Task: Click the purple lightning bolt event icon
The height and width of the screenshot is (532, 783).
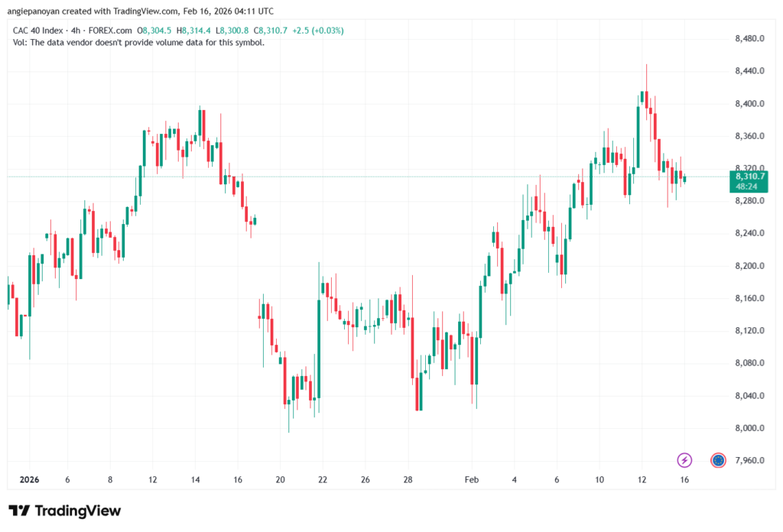Action: (x=685, y=460)
